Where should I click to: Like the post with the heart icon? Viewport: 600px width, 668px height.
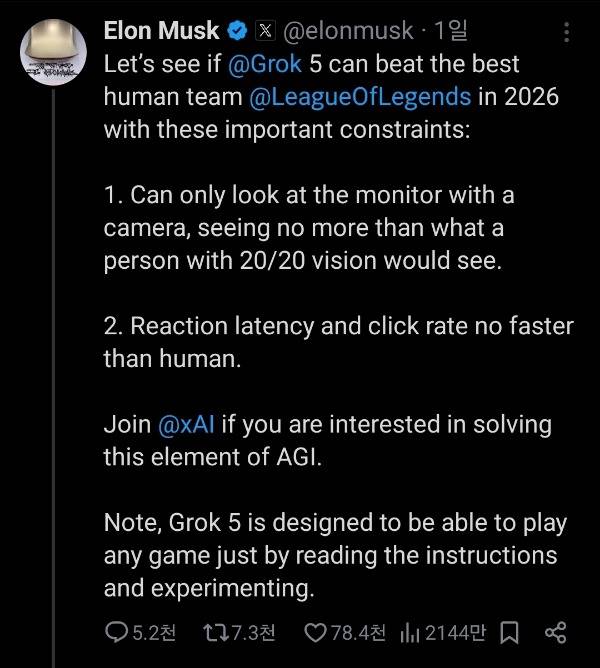click(315, 632)
